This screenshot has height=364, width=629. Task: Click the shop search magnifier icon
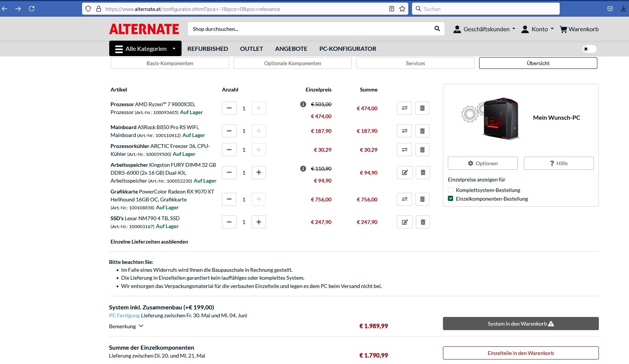437,29
